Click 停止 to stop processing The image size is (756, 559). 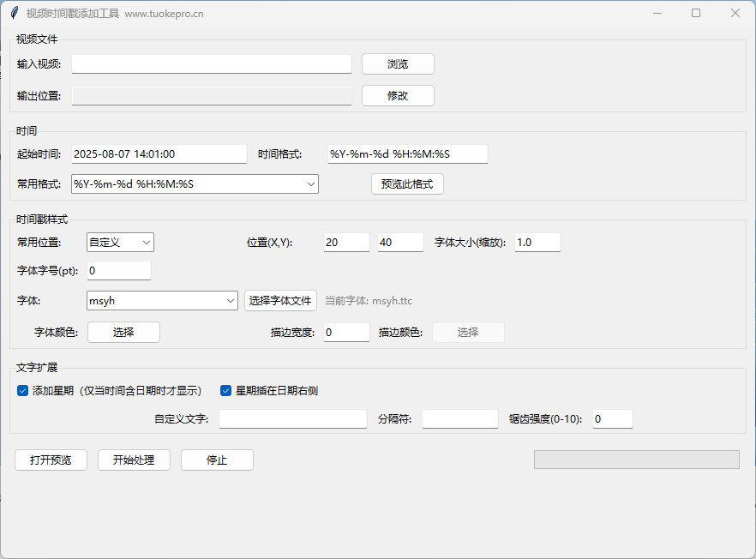(216, 460)
